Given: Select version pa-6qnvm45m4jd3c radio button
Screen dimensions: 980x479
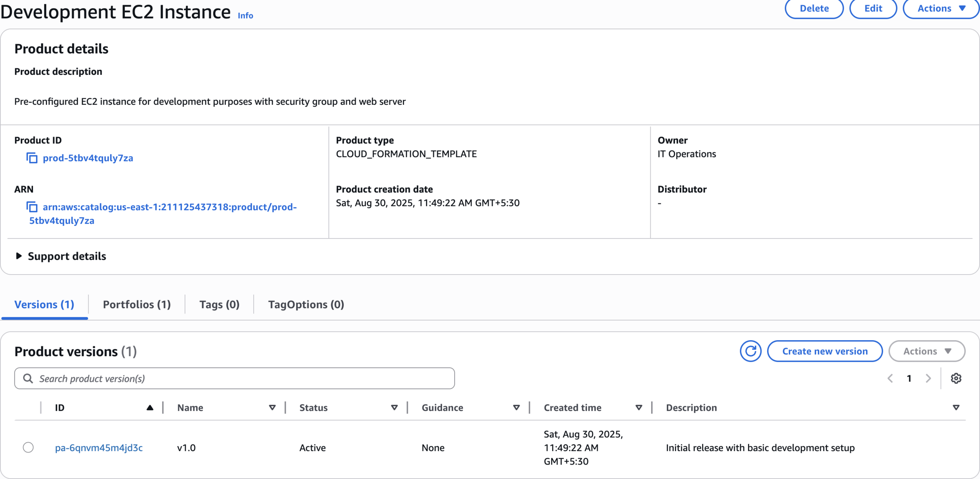Looking at the screenshot, I should pyautogui.click(x=28, y=448).
